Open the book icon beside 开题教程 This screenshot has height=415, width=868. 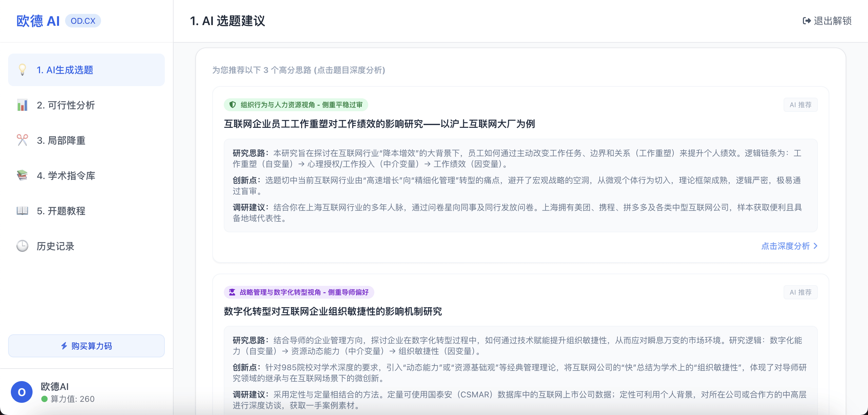click(22, 211)
